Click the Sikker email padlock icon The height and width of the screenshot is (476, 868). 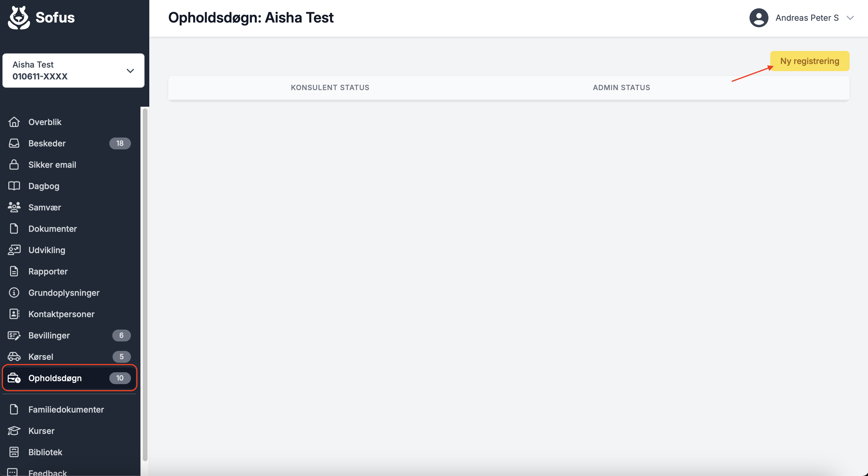click(14, 164)
